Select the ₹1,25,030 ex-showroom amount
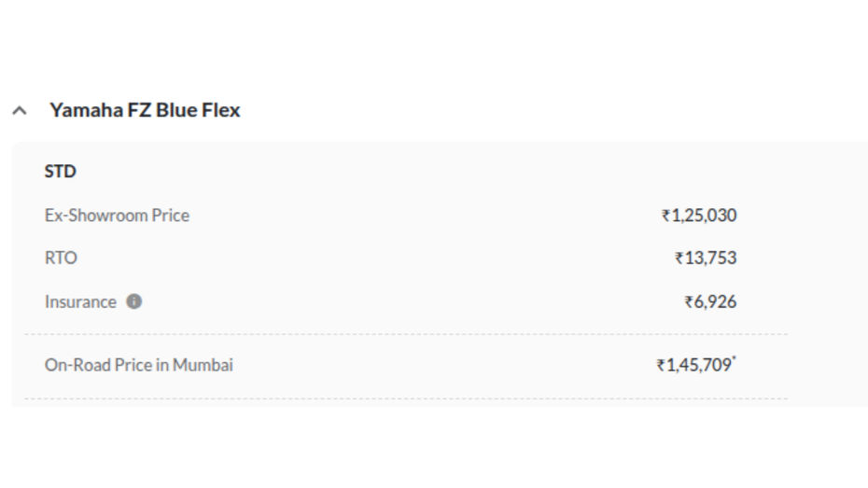Viewport: 868px width, 488px height. pyautogui.click(x=699, y=216)
